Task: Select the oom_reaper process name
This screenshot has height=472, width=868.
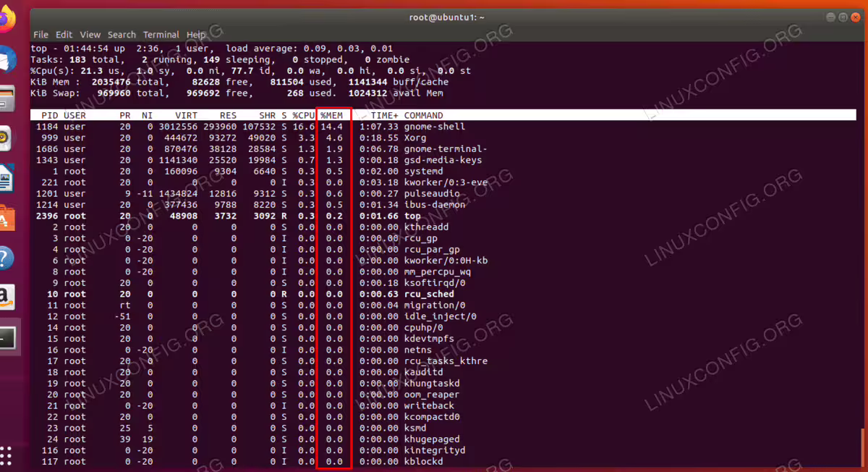Action: click(x=432, y=395)
